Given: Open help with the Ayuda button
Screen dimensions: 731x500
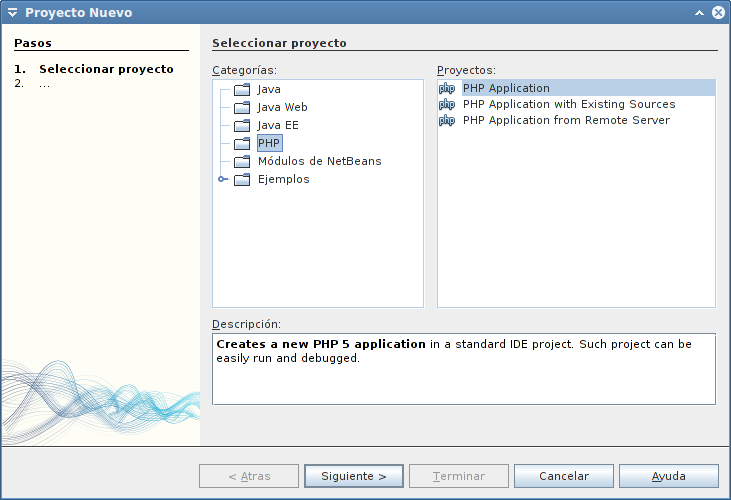Looking at the screenshot, I should pyautogui.click(x=669, y=476).
